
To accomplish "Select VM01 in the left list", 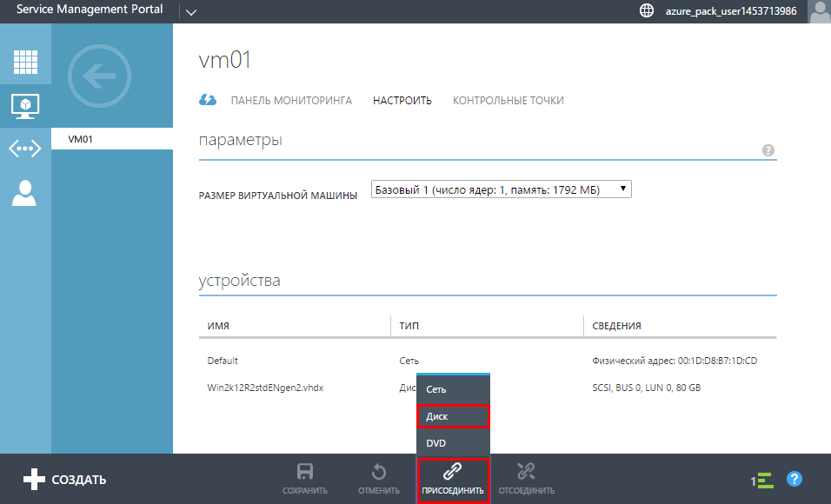I will (x=111, y=139).
